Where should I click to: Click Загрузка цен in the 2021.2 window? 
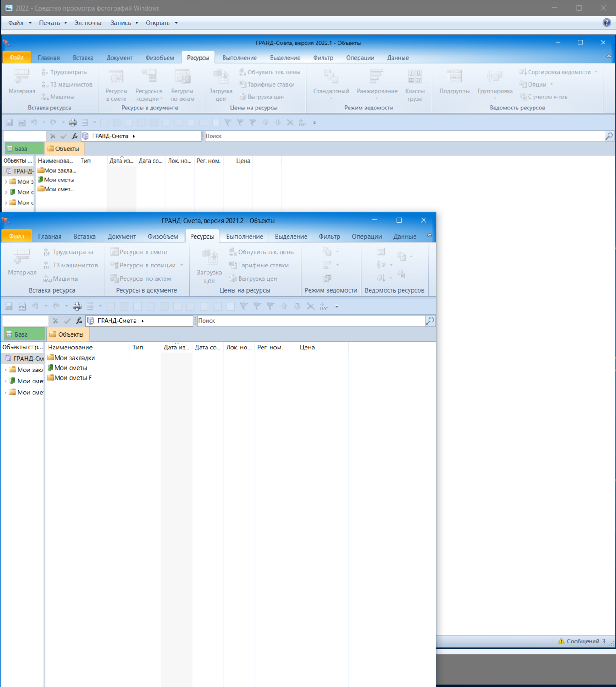click(209, 266)
